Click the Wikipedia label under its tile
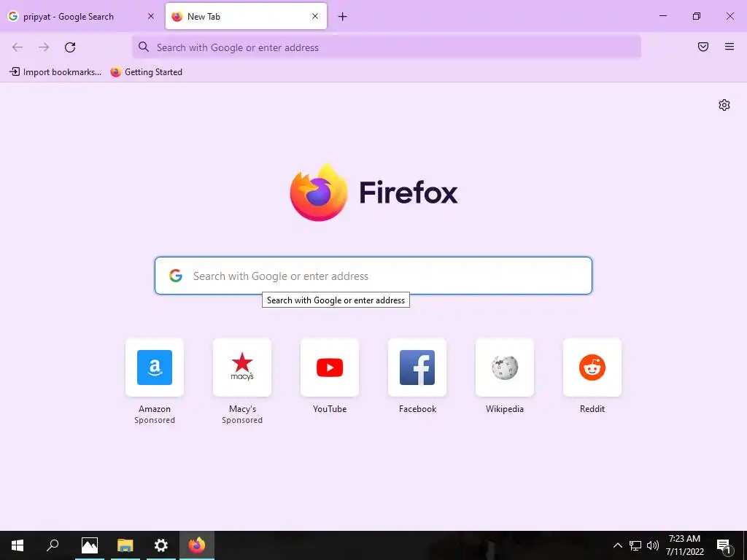The height and width of the screenshot is (560, 747). coord(505,408)
